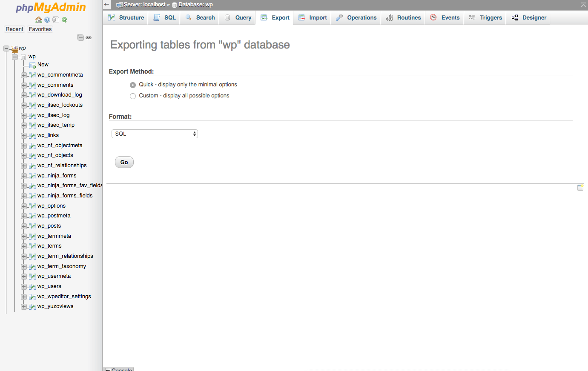Select the Quick export method radio
Image resolution: width=588 pixels, height=371 pixels.
[x=133, y=85]
